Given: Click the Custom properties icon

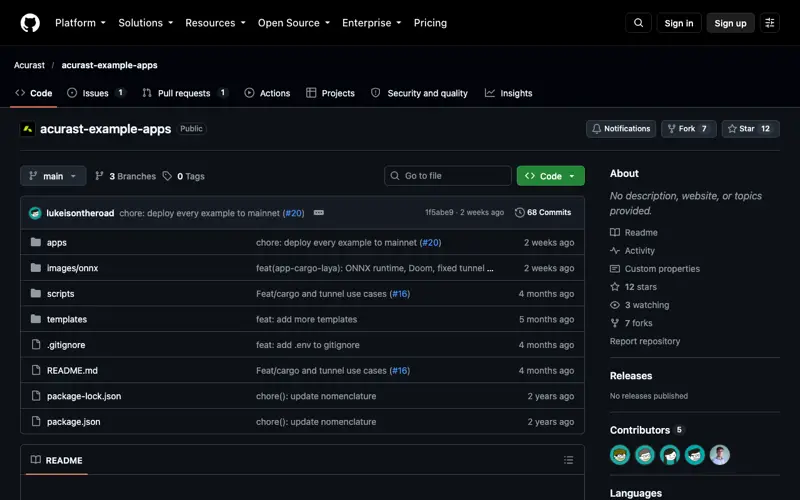Looking at the screenshot, I should pos(615,269).
